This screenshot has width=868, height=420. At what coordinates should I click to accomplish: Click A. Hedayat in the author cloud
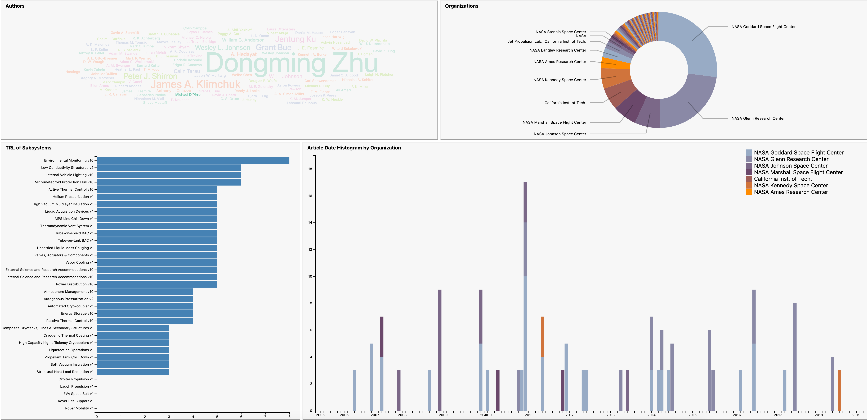pyautogui.click(x=244, y=54)
